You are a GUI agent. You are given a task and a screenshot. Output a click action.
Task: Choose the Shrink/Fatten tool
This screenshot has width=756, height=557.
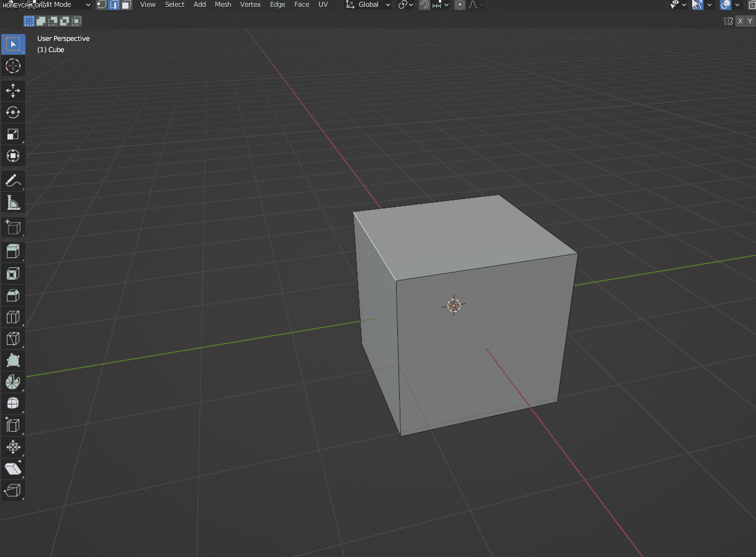(13, 447)
